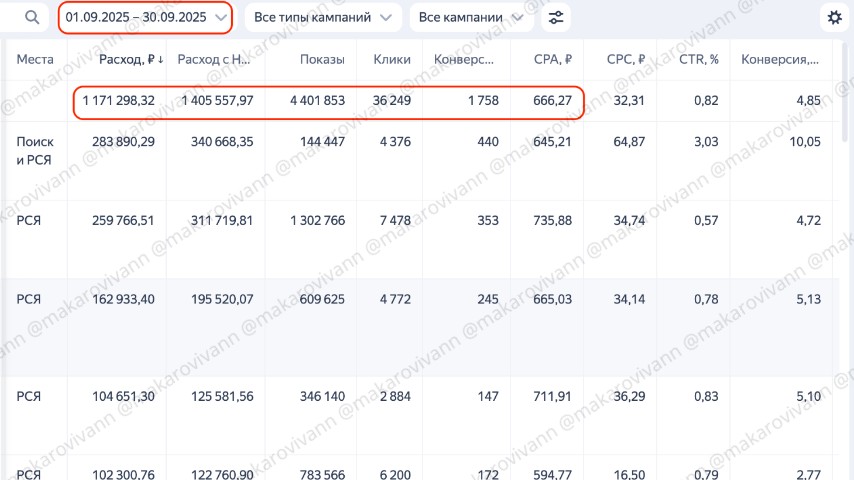Open the filter sliders settings icon

pos(556,18)
